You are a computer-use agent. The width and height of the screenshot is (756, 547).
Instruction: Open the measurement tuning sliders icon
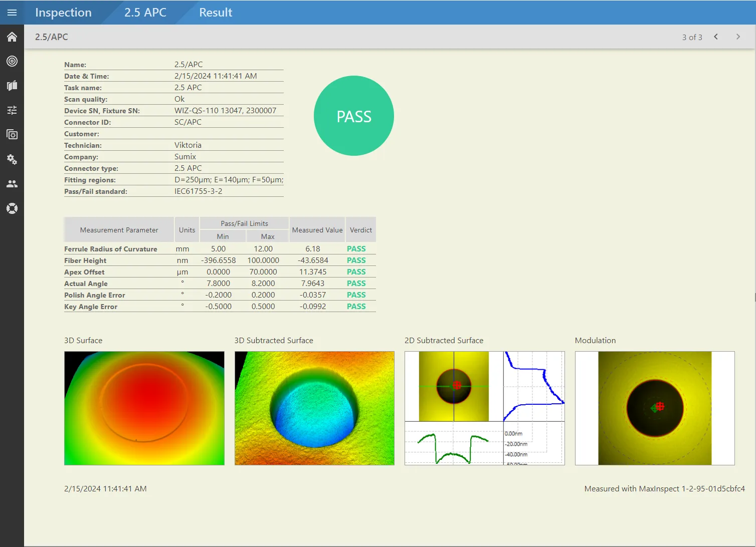pyautogui.click(x=12, y=110)
